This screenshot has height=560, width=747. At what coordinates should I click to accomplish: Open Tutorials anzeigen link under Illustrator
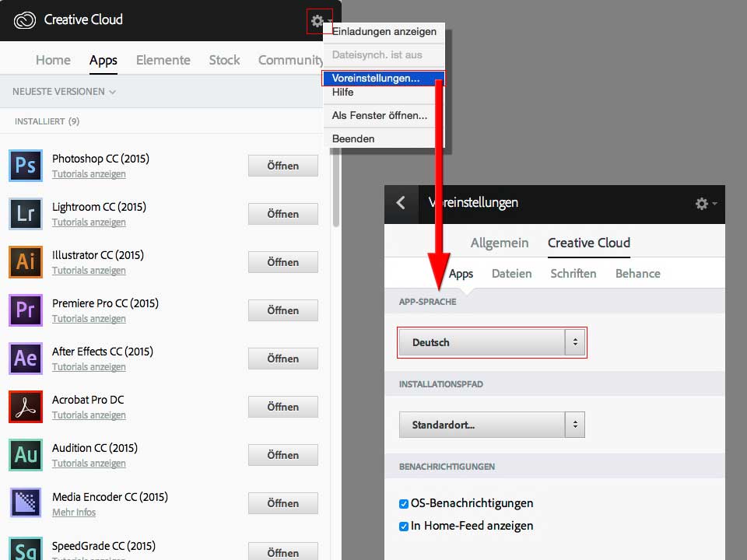(x=89, y=271)
